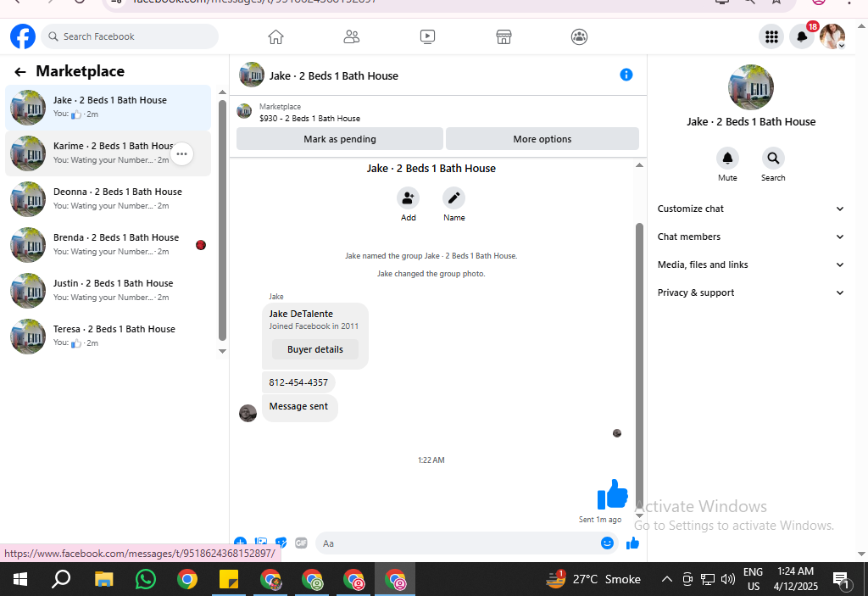This screenshot has width=868, height=596.
Task: Click the large sent thumbs-up message
Action: pos(612,494)
